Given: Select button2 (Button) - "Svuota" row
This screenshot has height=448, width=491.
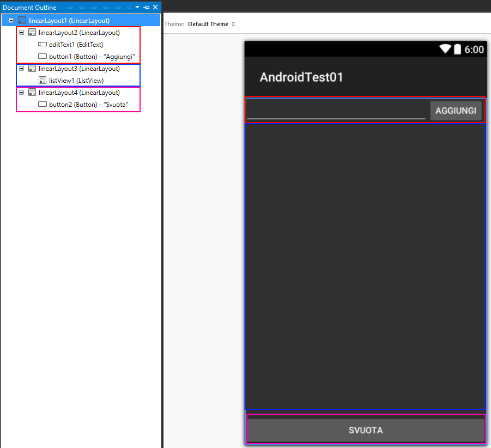Looking at the screenshot, I should [x=89, y=105].
